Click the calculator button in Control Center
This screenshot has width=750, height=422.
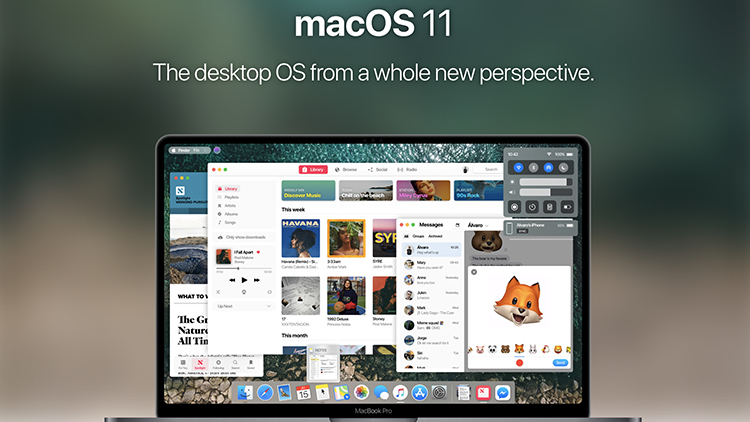tap(550, 207)
